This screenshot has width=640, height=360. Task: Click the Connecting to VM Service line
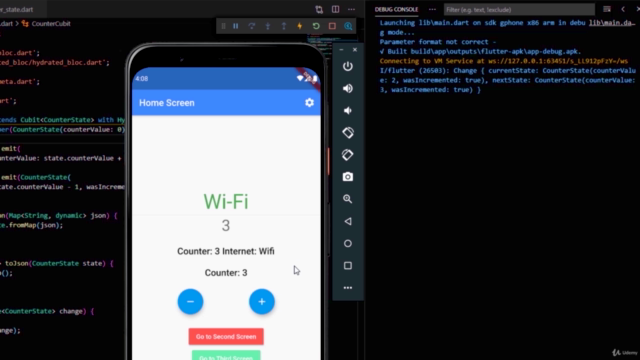coord(504,61)
